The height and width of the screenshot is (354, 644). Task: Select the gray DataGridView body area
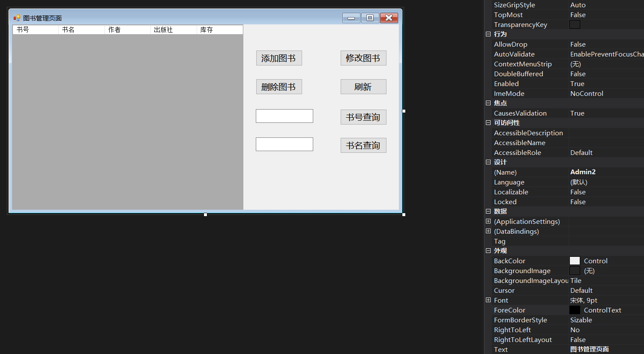(x=128, y=122)
